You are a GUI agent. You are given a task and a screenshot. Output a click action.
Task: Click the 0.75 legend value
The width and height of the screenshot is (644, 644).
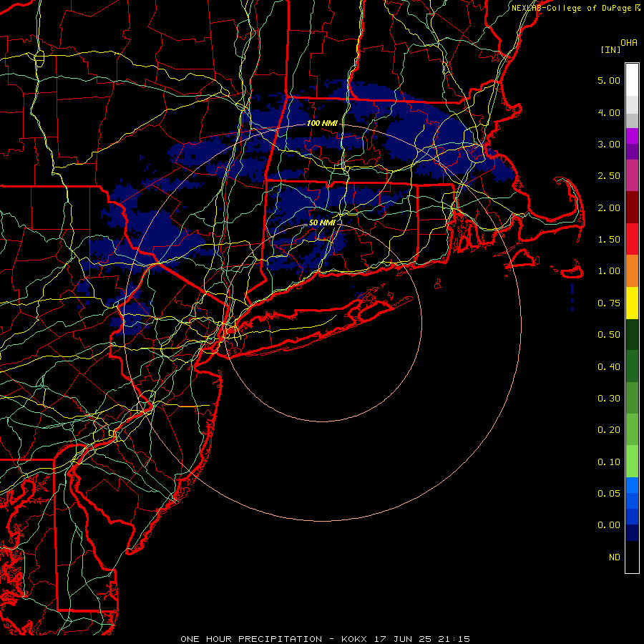(609, 303)
